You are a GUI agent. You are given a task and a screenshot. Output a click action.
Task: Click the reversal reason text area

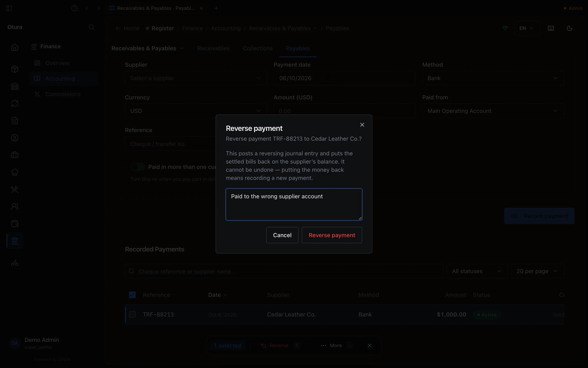click(x=294, y=204)
